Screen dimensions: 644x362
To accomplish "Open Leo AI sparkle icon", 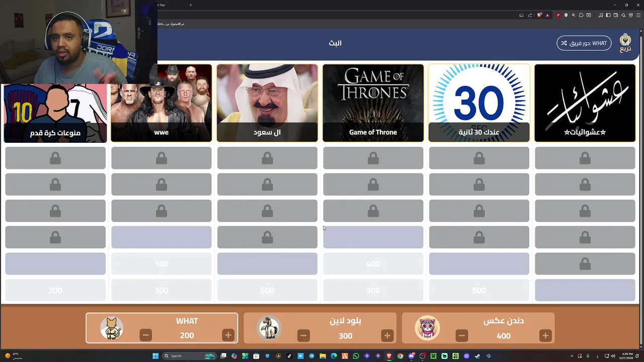I will click(623, 15).
